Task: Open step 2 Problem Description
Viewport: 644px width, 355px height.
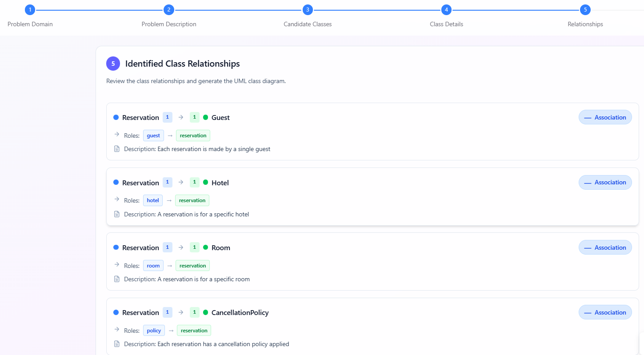Action: pyautogui.click(x=168, y=10)
